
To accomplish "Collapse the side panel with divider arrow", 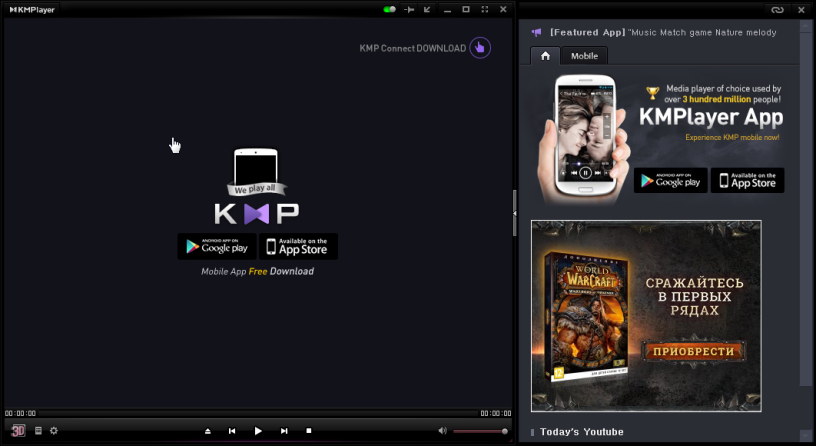I will tap(515, 213).
